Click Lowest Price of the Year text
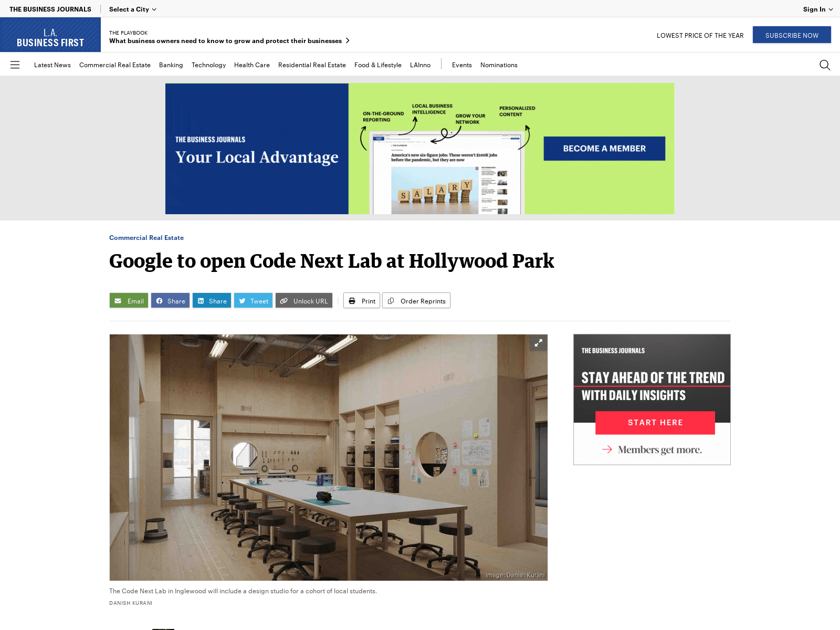The height and width of the screenshot is (630, 840). (x=700, y=35)
